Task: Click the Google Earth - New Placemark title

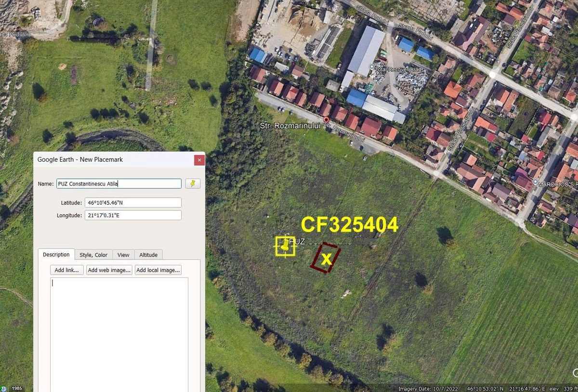Action: (x=80, y=159)
